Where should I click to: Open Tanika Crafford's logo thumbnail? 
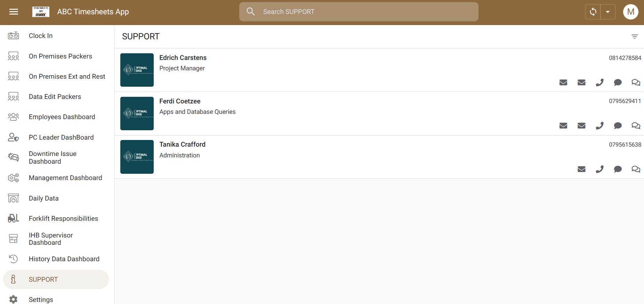pyautogui.click(x=137, y=157)
